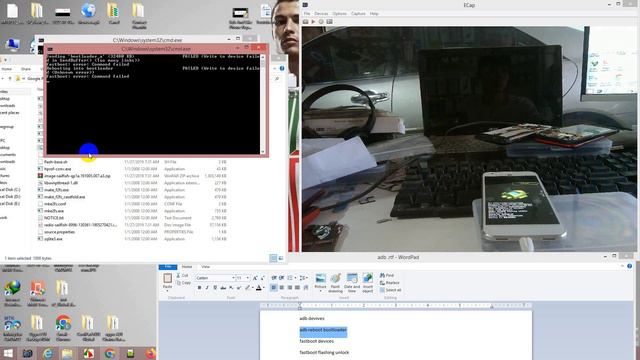
Task: Open Internet Explorer from the taskbar
Action: click(x=48, y=353)
